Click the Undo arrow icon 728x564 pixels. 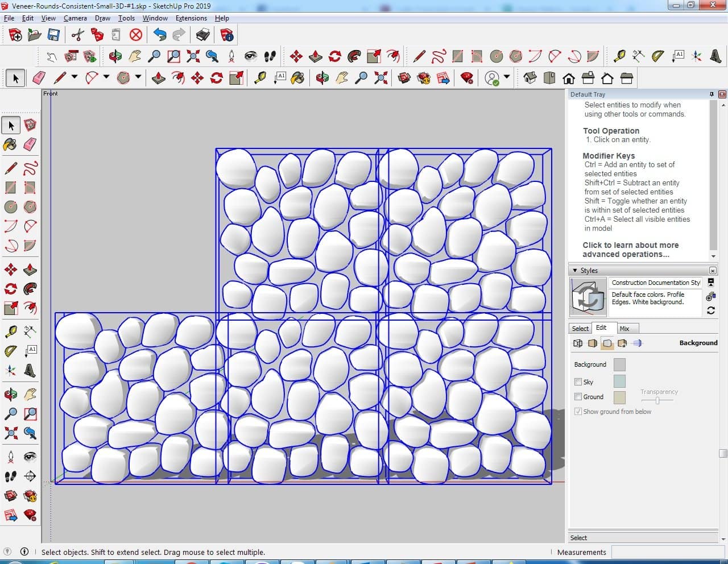point(160,35)
